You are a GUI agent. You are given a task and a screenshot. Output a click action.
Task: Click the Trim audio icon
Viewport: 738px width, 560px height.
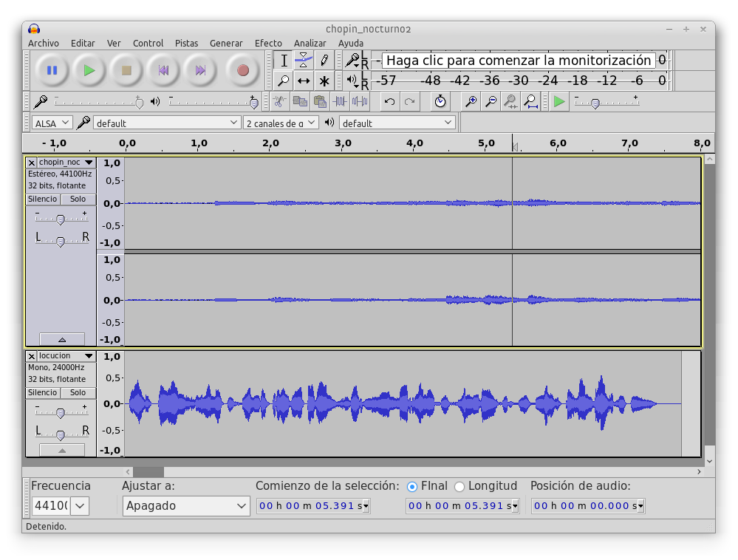pyautogui.click(x=340, y=101)
